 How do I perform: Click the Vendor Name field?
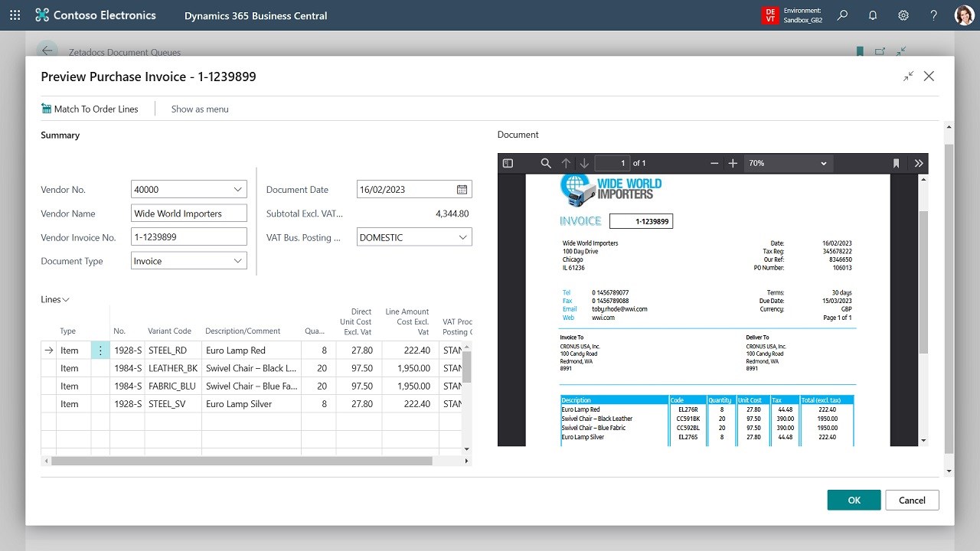tap(189, 214)
